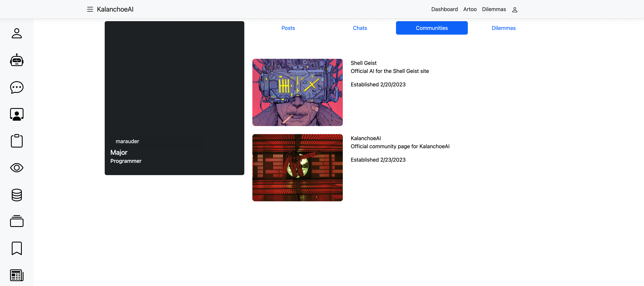Click the profile person icon in sidebar
This screenshot has height=286, width=644.
(x=17, y=33)
